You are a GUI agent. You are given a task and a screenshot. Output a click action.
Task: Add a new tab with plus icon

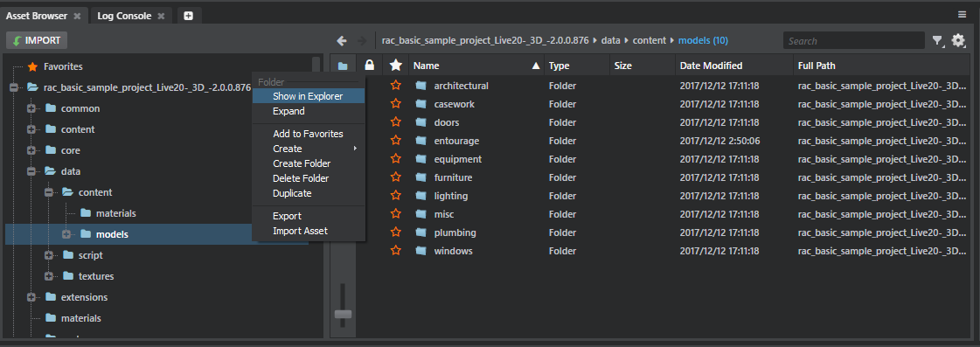coord(188,17)
